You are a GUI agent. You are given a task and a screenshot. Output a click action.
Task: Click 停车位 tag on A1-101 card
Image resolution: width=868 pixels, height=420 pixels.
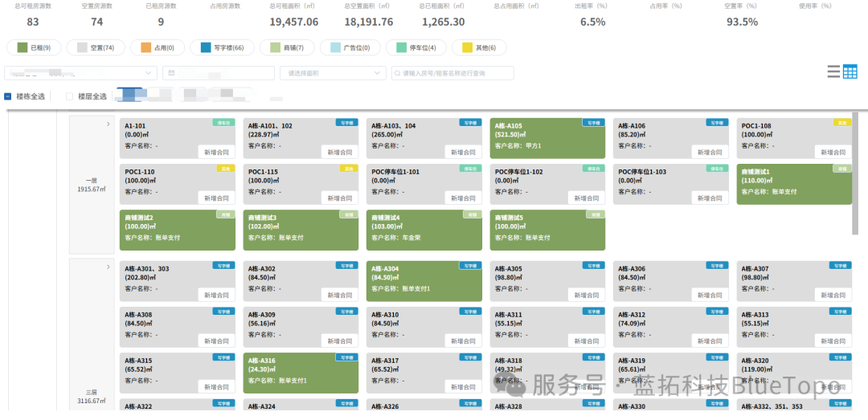[223, 122]
